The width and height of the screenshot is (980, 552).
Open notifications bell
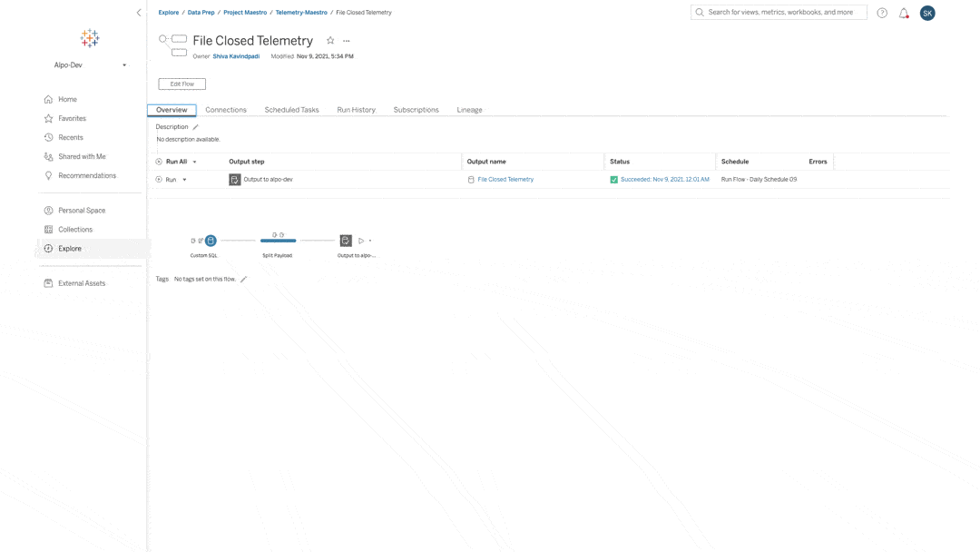(904, 13)
